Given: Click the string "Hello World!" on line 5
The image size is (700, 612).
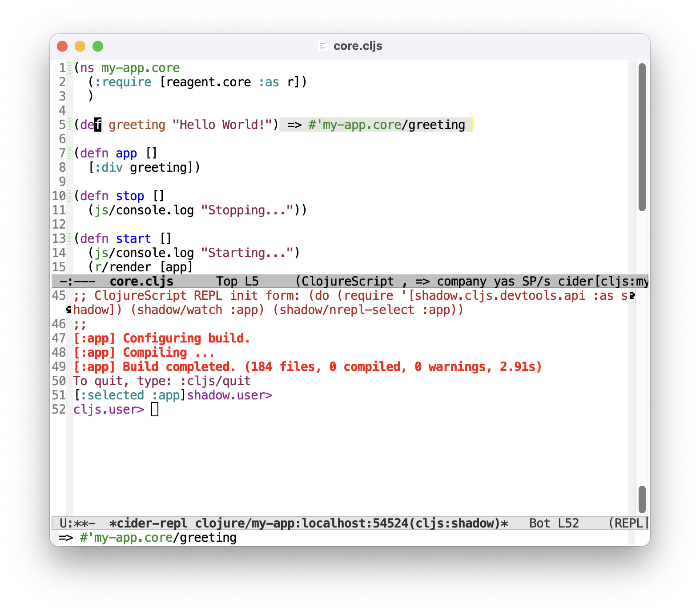Looking at the screenshot, I should pyautogui.click(x=222, y=125).
